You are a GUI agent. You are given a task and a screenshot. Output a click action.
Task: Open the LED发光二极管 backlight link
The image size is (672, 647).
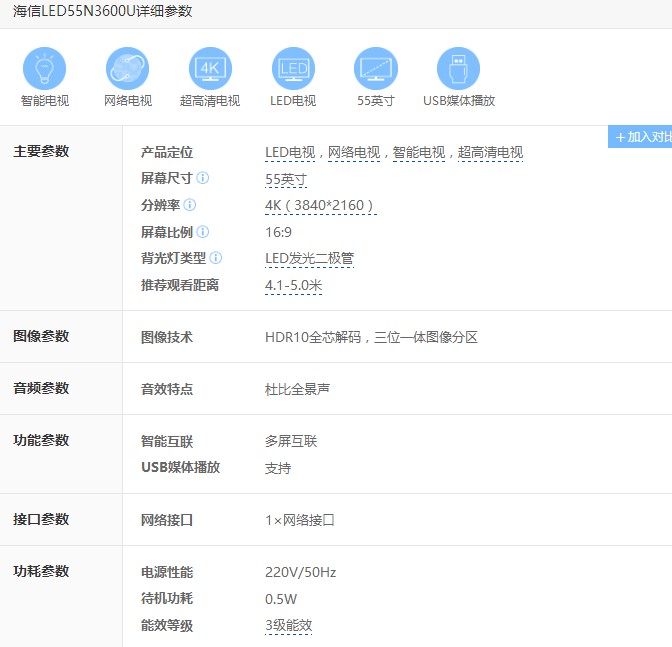coord(309,258)
